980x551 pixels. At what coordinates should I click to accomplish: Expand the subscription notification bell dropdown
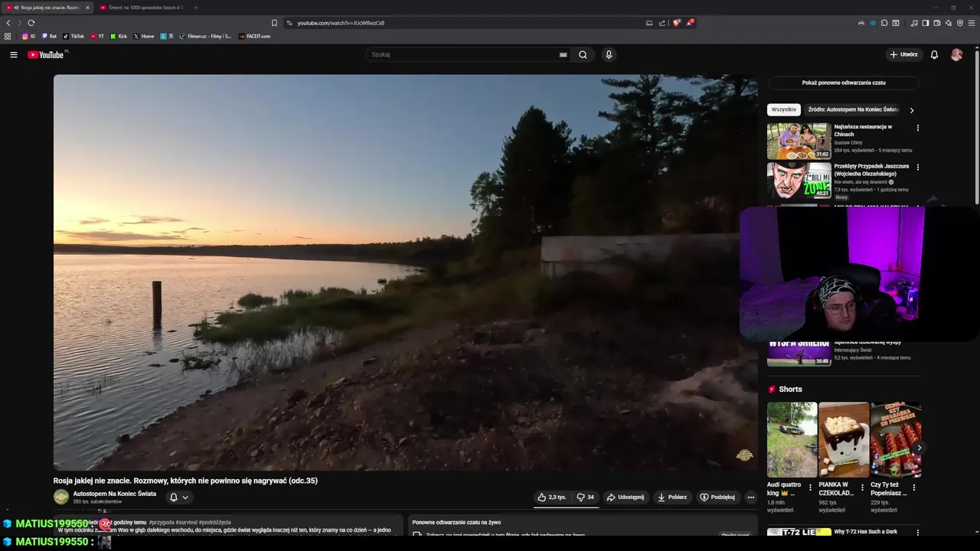click(178, 497)
